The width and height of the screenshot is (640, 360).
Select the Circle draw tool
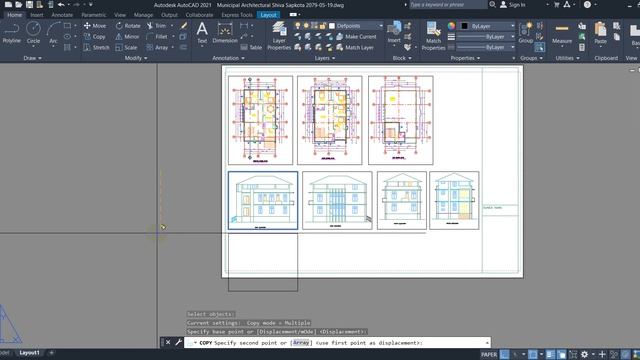33,33
